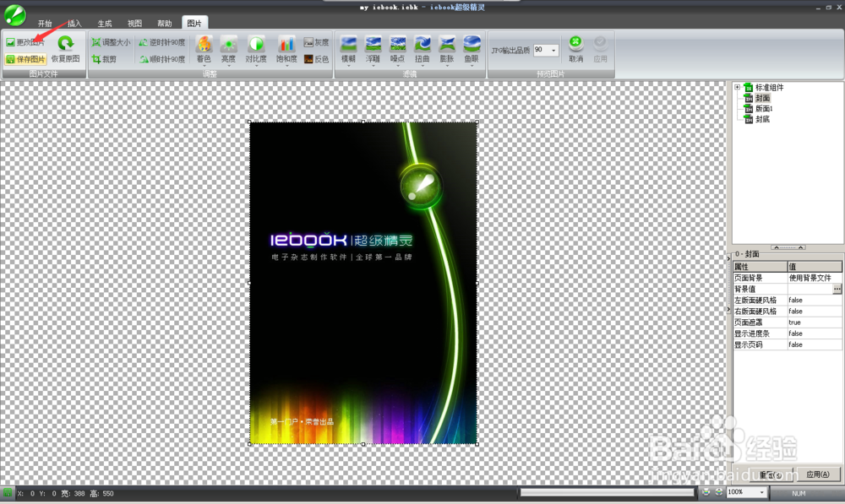Switch to the 图片 ribbon tab
The height and width of the screenshot is (504, 845).
tap(194, 23)
